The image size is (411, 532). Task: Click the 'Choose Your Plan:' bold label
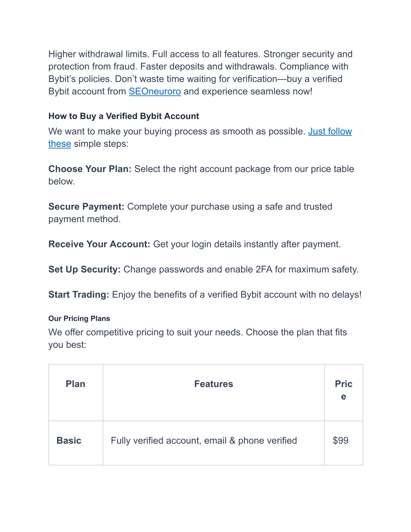tap(90, 169)
